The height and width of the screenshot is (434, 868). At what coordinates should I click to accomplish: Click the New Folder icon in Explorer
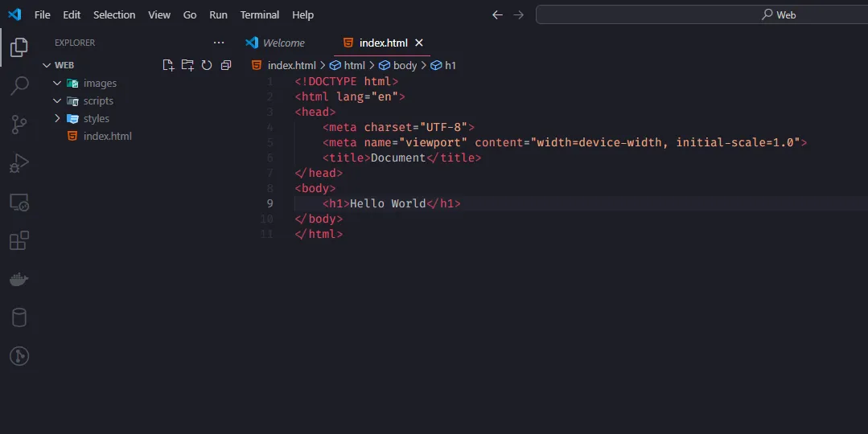pos(187,65)
